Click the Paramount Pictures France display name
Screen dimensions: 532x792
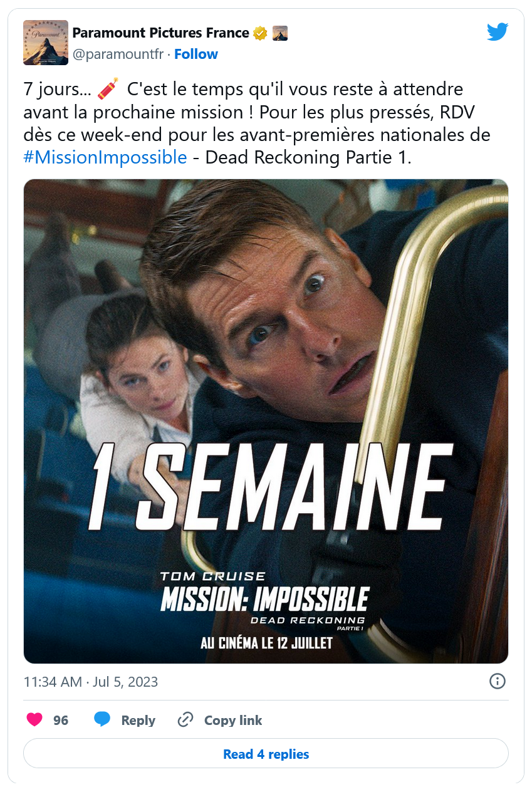click(161, 33)
